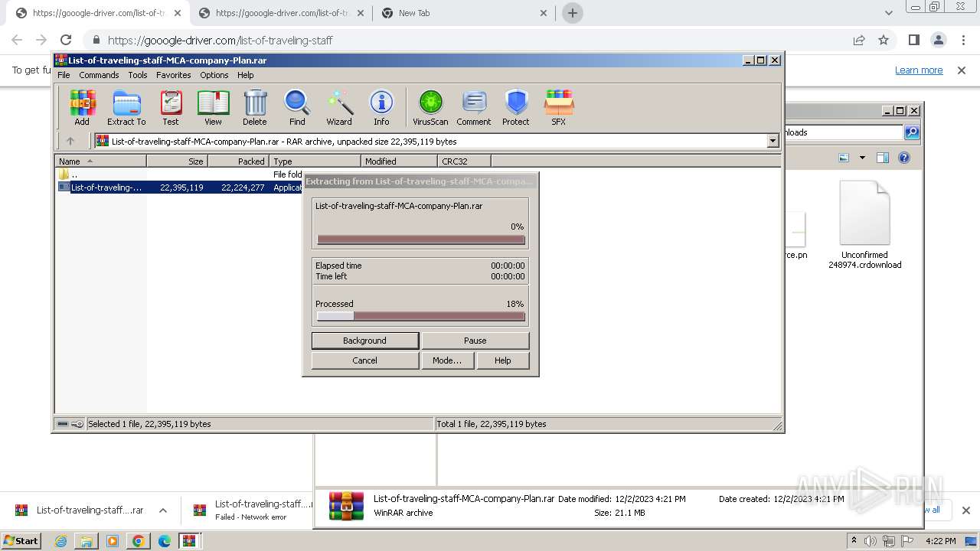Dismiss the Chrome downloads bar
The image size is (980, 551).
[966, 510]
